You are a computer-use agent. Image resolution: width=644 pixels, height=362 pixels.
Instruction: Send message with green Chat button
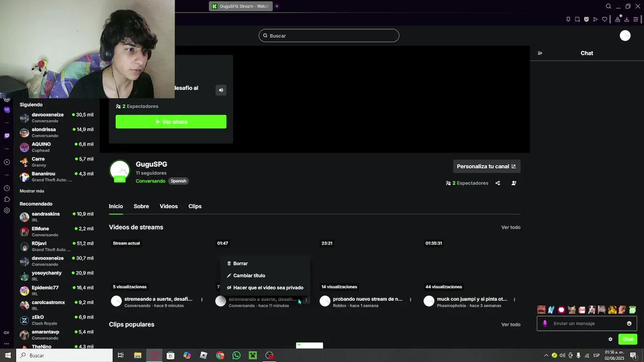click(x=628, y=339)
